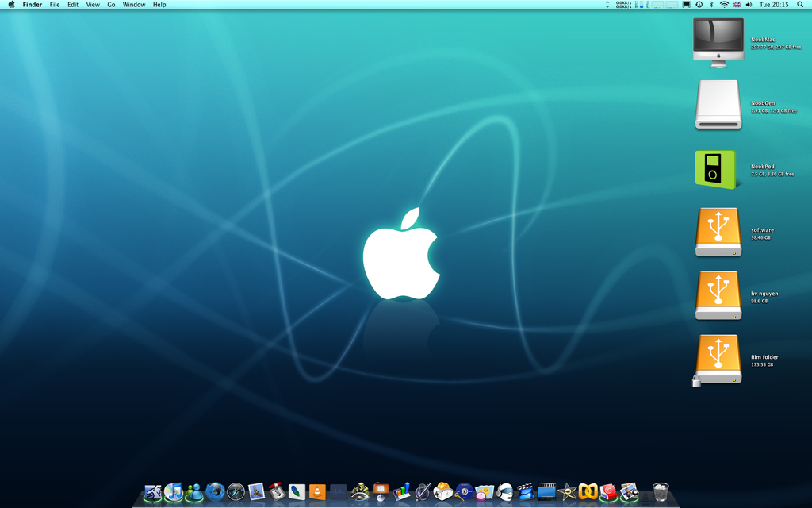
Task: Launch Preview photo loupe icon in dock
Action: point(629,491)
